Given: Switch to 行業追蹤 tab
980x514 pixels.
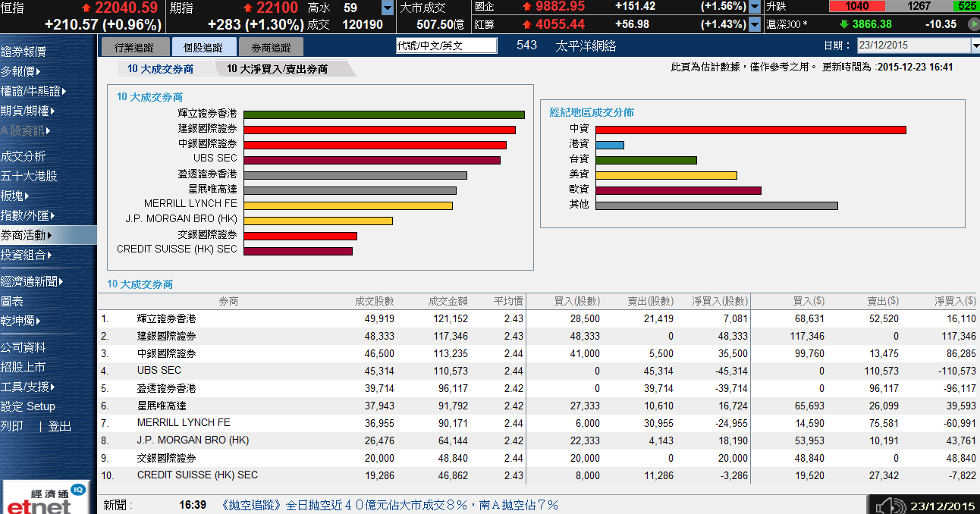Looking at the screenshot, I should [133, 47].
